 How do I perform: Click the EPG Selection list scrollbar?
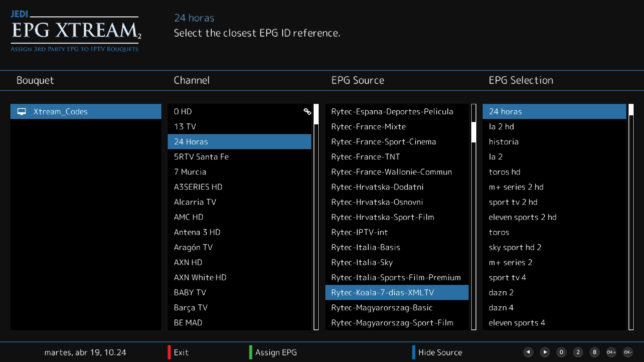(x=631, y=217)
